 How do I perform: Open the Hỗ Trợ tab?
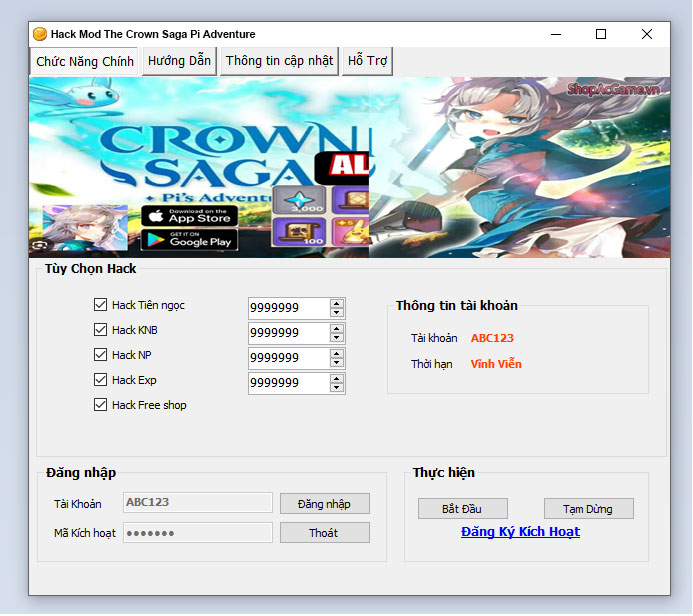(367, 61)
